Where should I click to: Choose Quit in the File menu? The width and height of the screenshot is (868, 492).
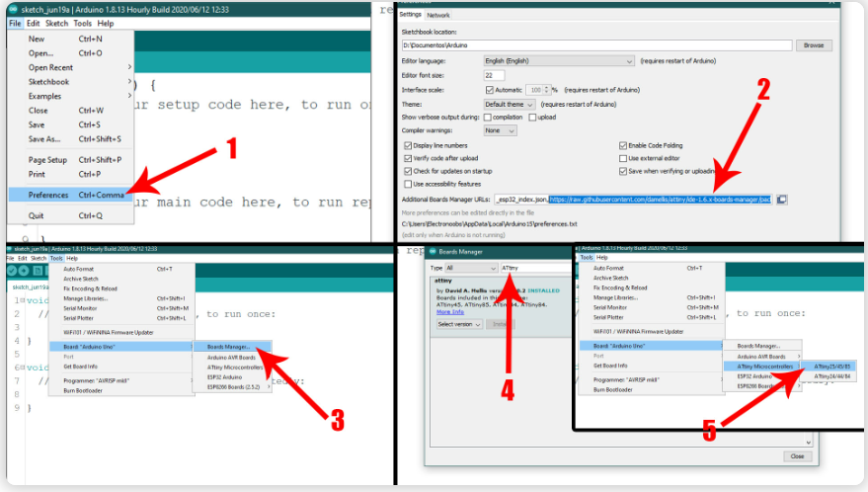coord(71,215)
